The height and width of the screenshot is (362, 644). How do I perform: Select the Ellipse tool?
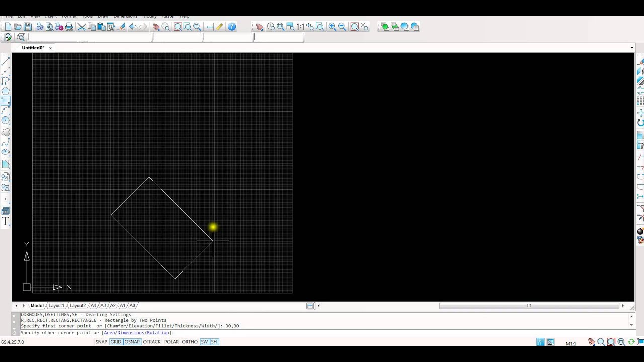[x=6, y=152]
